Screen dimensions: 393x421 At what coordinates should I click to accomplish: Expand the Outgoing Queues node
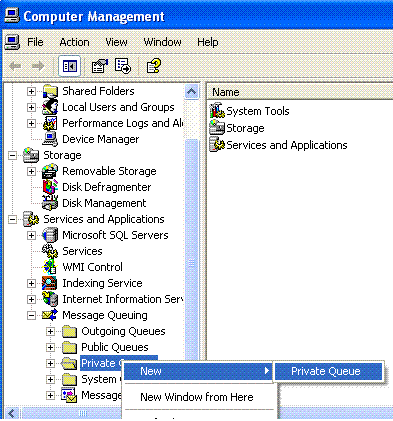coord(50,331)
